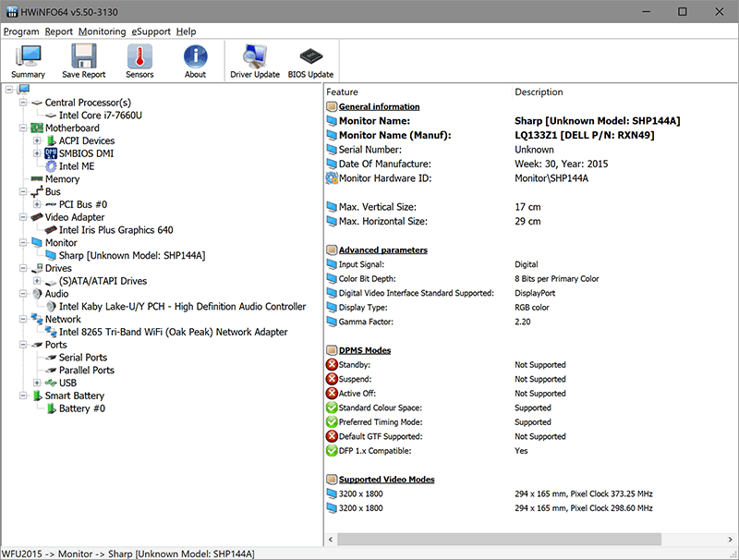The width and height of the screenshot is (739, 560).
Task: Expand the USB node
Action: coord(37,383)
